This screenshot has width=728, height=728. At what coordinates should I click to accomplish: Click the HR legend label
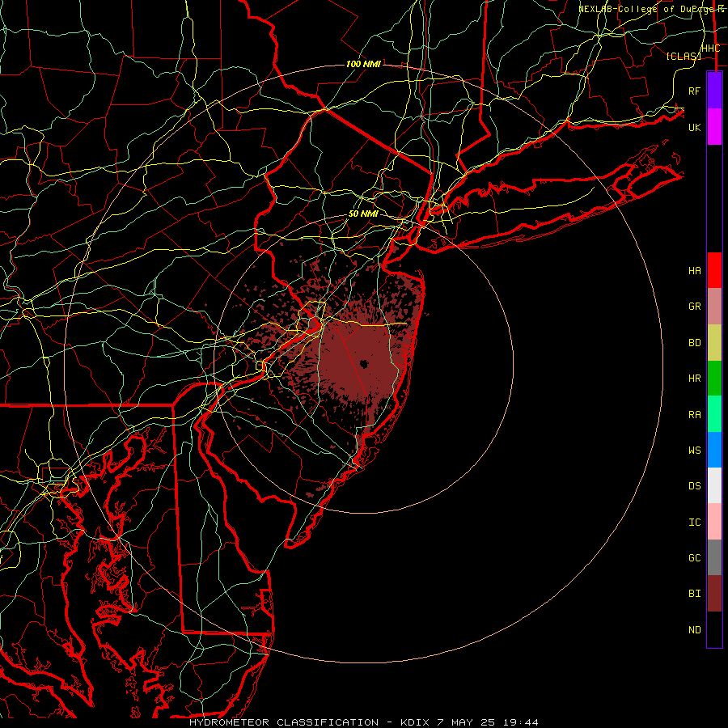pos(695,379)
